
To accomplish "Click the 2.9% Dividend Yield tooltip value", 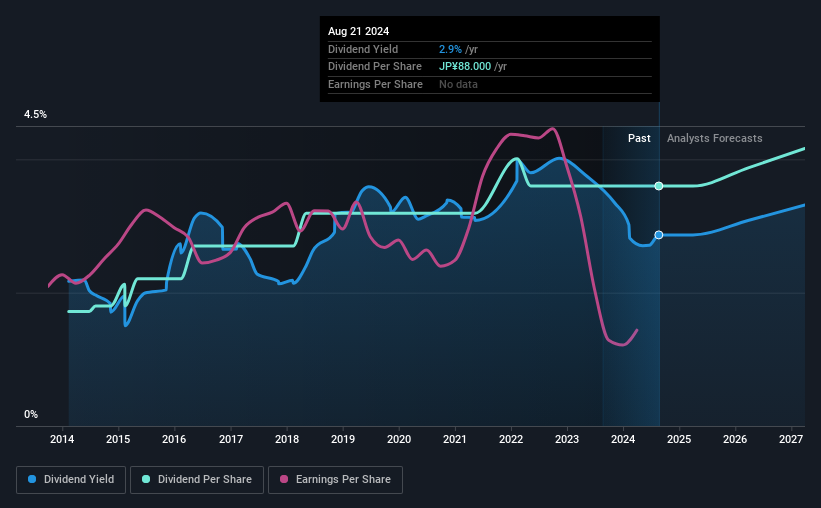I will [x=450, y=49].
